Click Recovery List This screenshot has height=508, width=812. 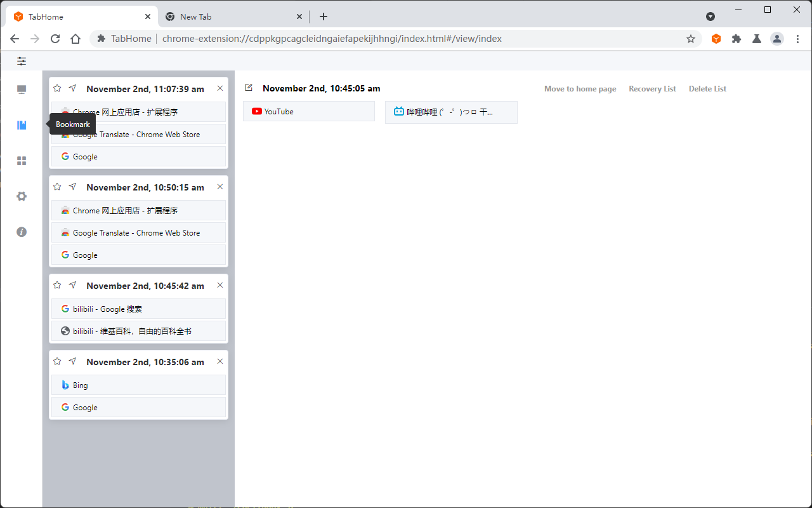click(x=652, y=89)
